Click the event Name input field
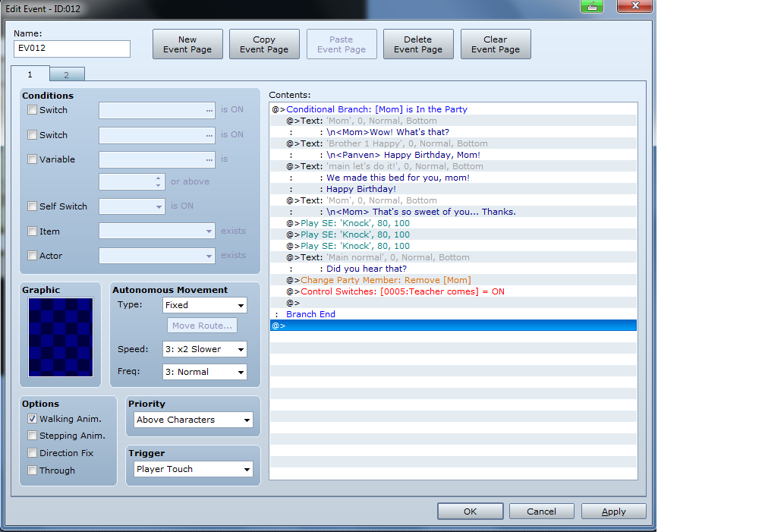The width and height of the screenshot is (765, 532). click(72, 49)
